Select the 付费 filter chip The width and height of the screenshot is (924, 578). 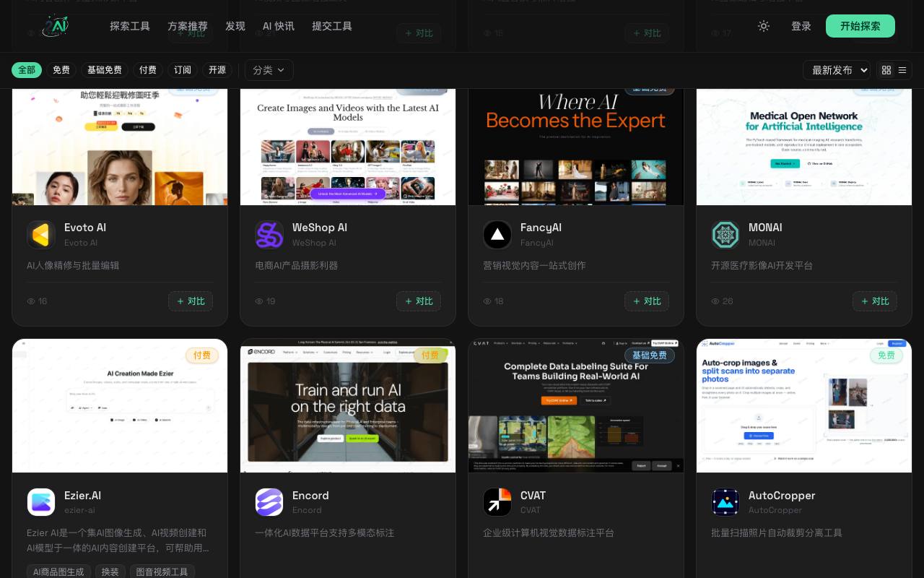pos(148,70)
